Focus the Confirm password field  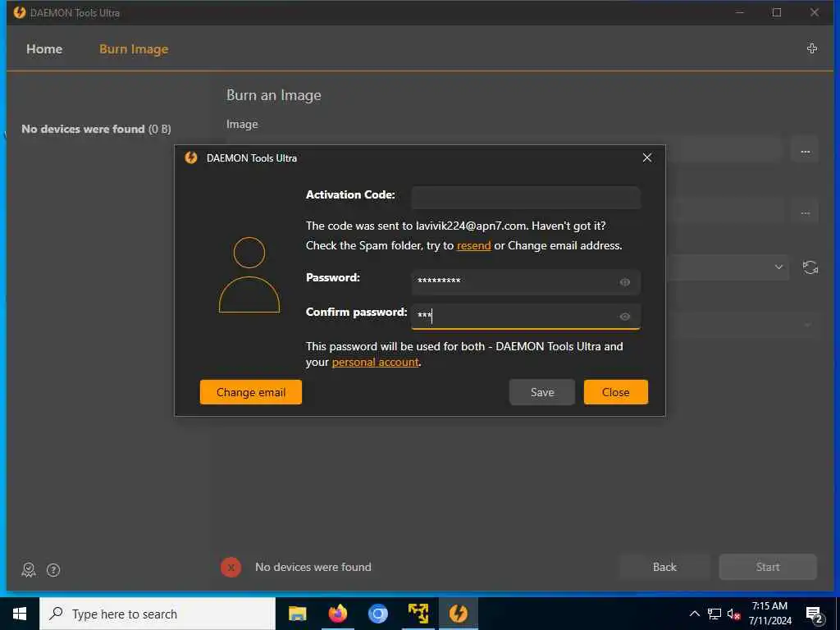click(x=526, y=316)
